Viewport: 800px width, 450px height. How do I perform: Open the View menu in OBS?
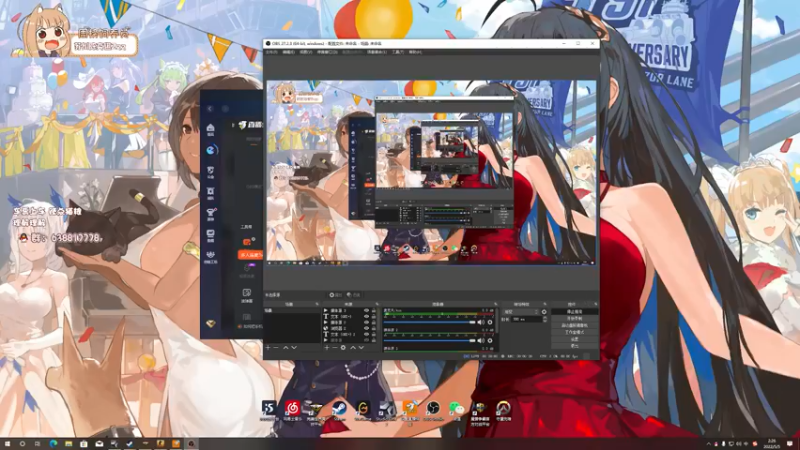305,52
